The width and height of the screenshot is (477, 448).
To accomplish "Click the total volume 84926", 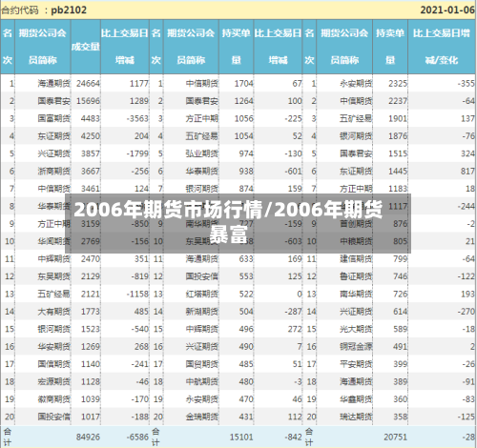I will (x=88, y=438).
